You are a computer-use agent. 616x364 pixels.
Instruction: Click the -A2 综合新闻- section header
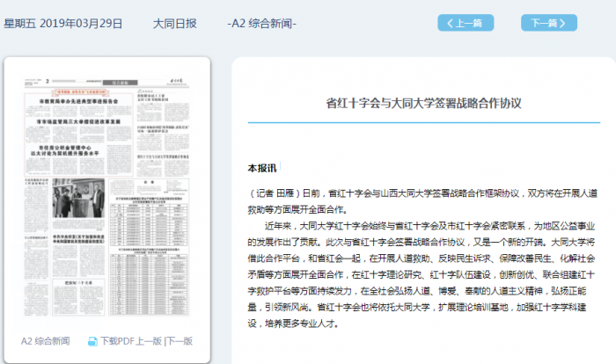261,24
